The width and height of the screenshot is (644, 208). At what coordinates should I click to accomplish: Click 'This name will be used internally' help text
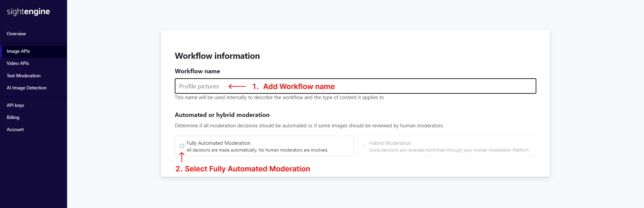[x=279, y=97]
